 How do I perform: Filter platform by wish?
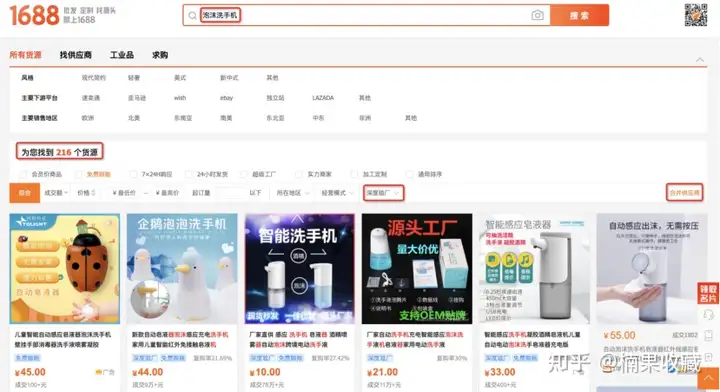tap(180, 98)
